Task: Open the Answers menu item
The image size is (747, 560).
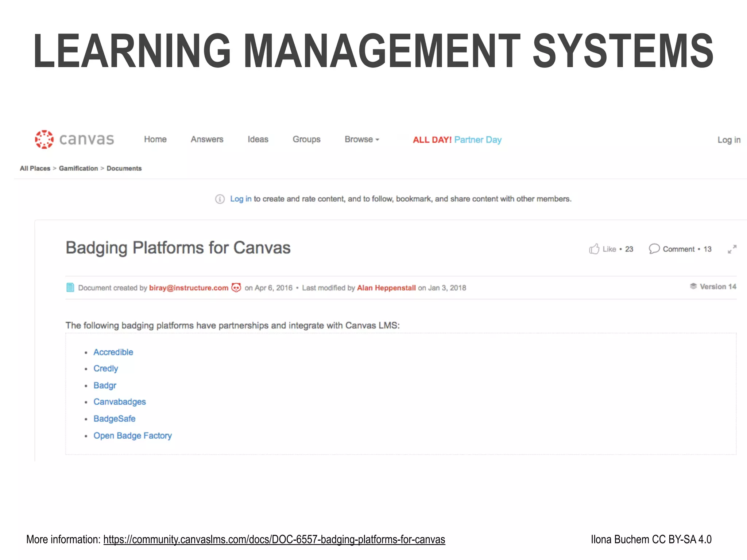Action: 207,139
